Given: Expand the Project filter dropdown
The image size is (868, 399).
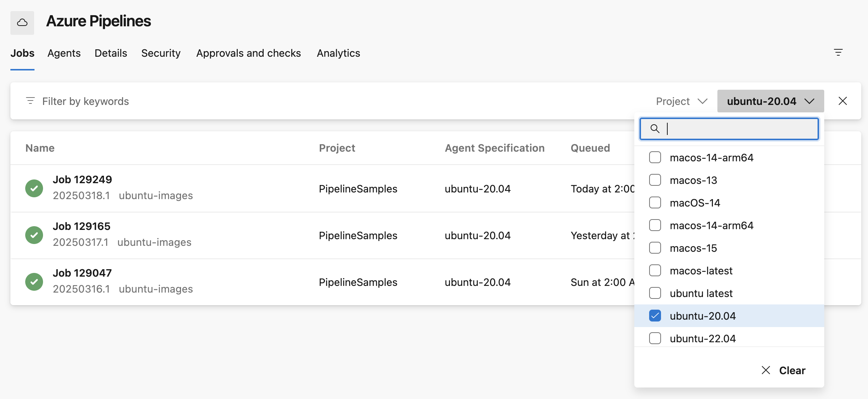Looking at the screenshot, I should point(681,101).
